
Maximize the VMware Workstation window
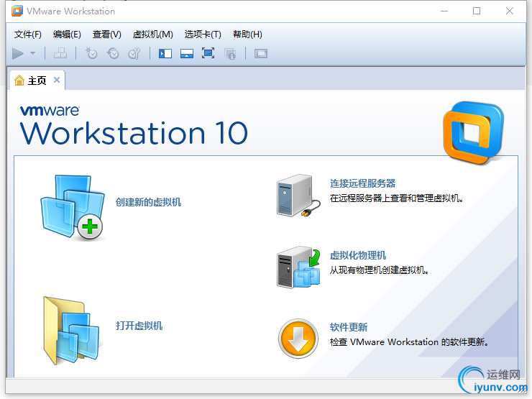(x=477, y=12)
